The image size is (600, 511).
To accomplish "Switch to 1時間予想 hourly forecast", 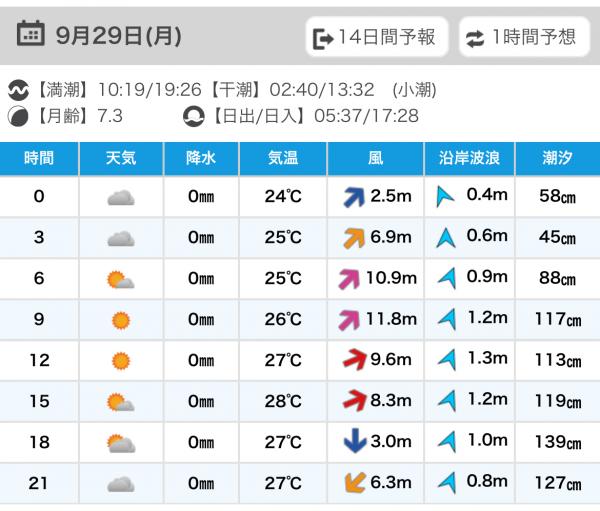I will click(x=523, y=38).
